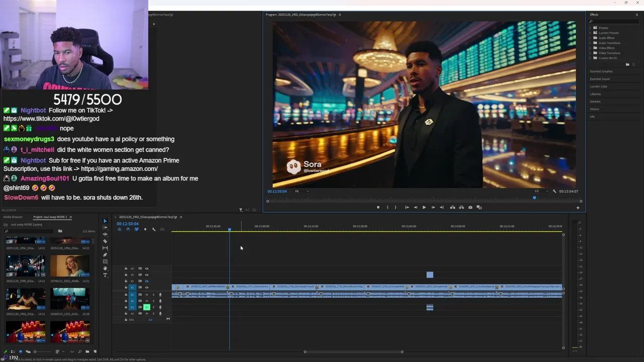Expand the Presets folder in Effects panel

coord(591,28)
